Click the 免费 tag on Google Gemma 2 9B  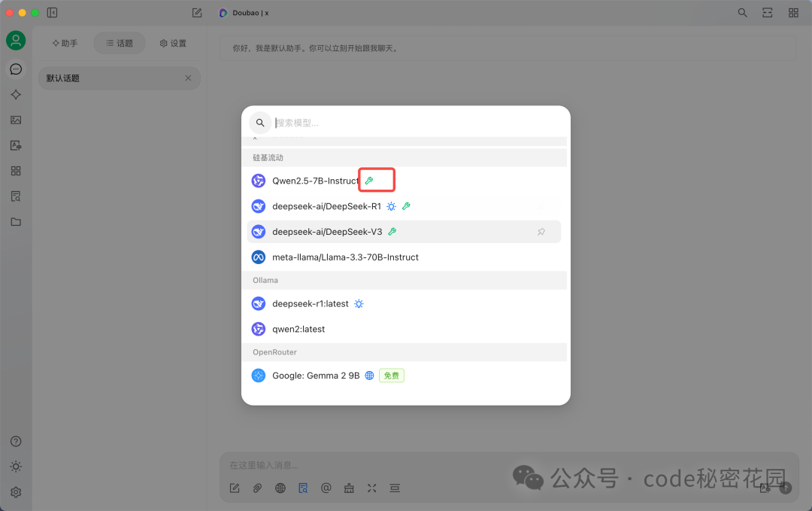coord(391,375)
